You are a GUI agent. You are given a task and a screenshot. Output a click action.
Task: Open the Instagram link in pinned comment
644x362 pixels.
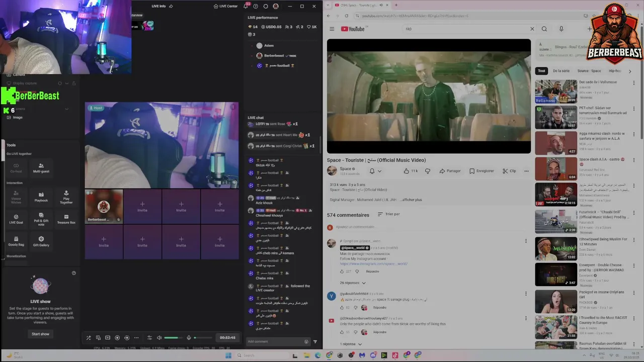click(x=374, y=263)
